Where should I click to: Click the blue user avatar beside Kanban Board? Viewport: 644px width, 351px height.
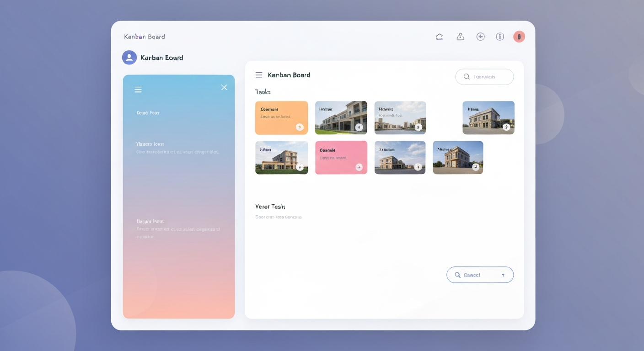(x=129, y=58)
